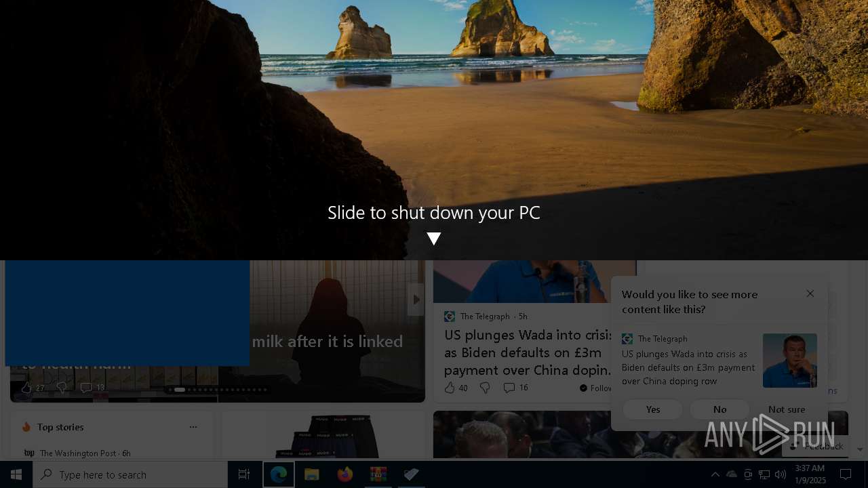This screenshot has width=868, height=488.
Task: Open the WinRAR taskbar app
Action: [x=378, y=474]
